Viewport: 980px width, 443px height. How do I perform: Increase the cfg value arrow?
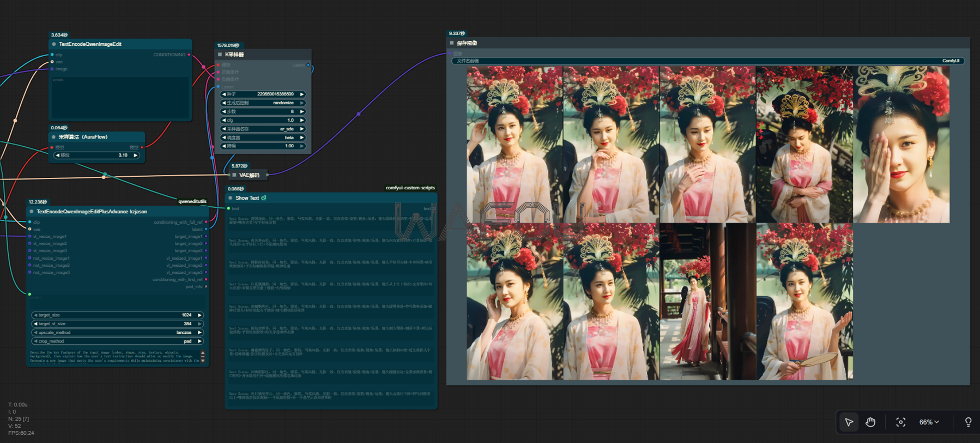(301, 120)
